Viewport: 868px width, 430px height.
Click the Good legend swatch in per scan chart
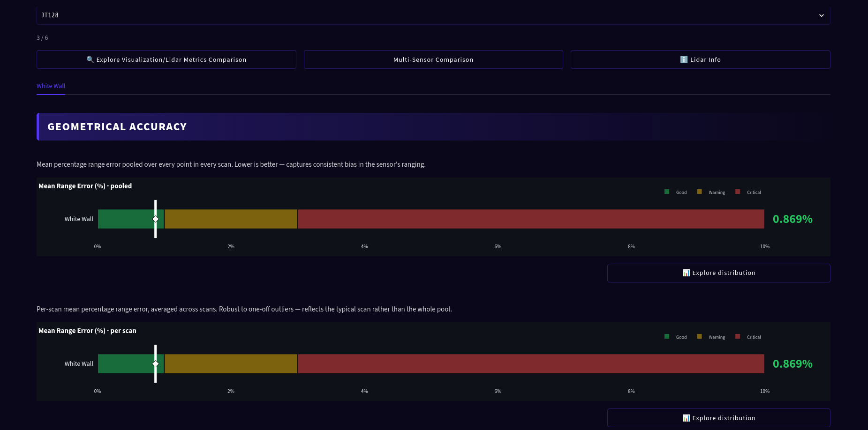coord(667,336)
